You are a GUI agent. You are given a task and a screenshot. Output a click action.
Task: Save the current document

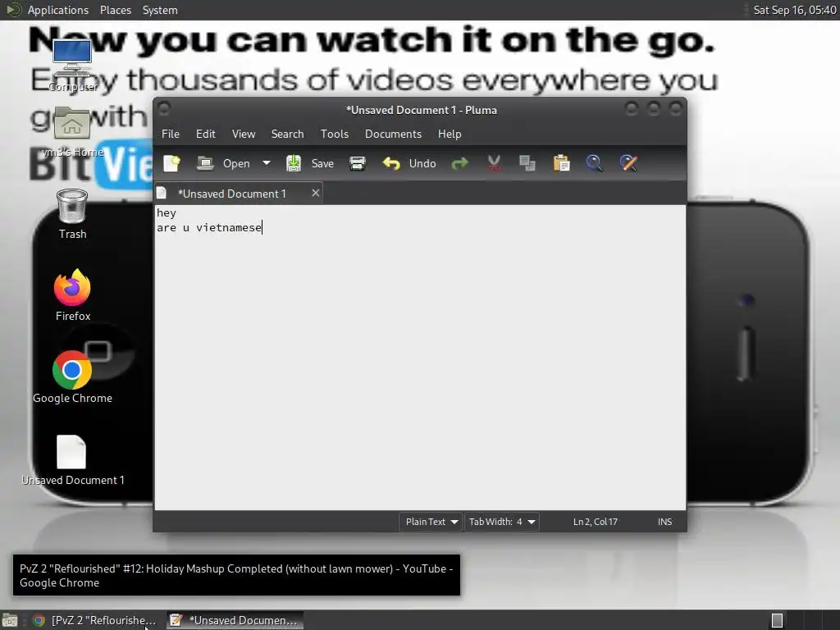point(310,163)
